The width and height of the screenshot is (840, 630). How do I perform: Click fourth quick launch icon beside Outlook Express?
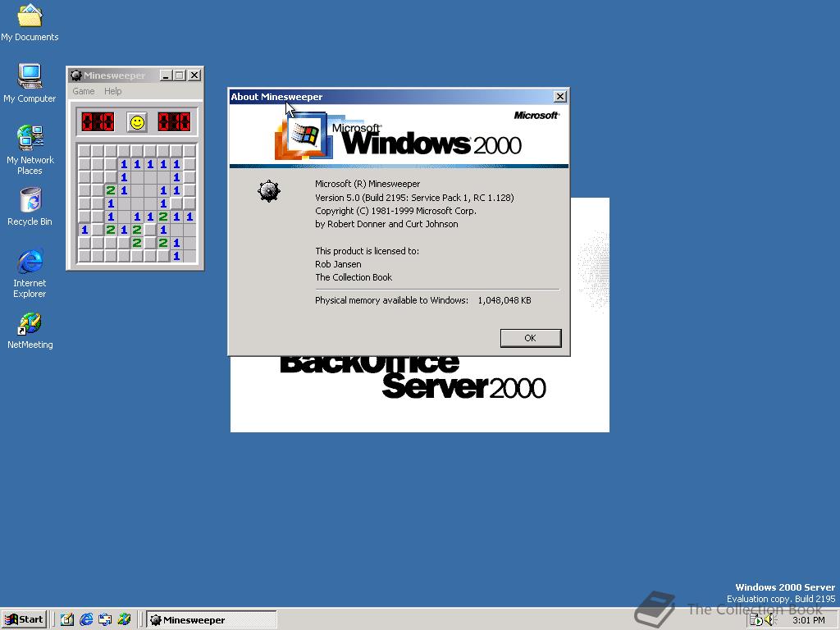point(124,620)
